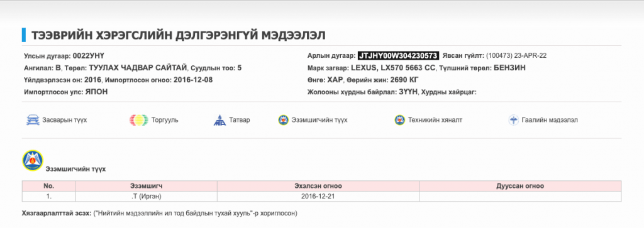Viewport: 644px width, 228px height.
Task: Open the Эзэмшигчийн түүх link in the icon row
Action: click(x=319, y=120)
